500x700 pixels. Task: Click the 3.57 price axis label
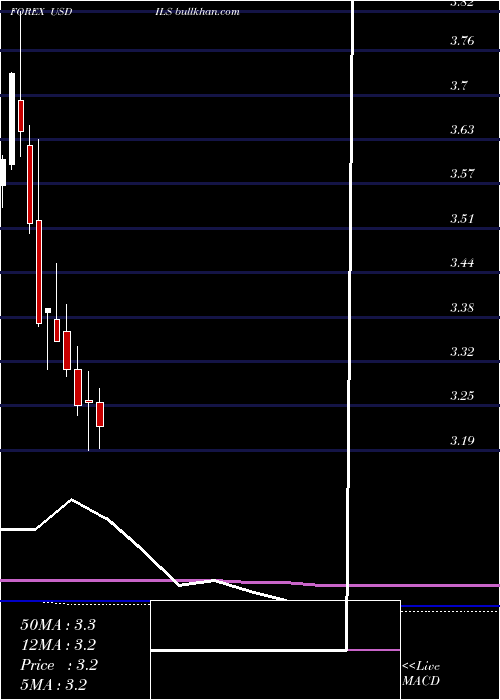[x=462, y=174]
